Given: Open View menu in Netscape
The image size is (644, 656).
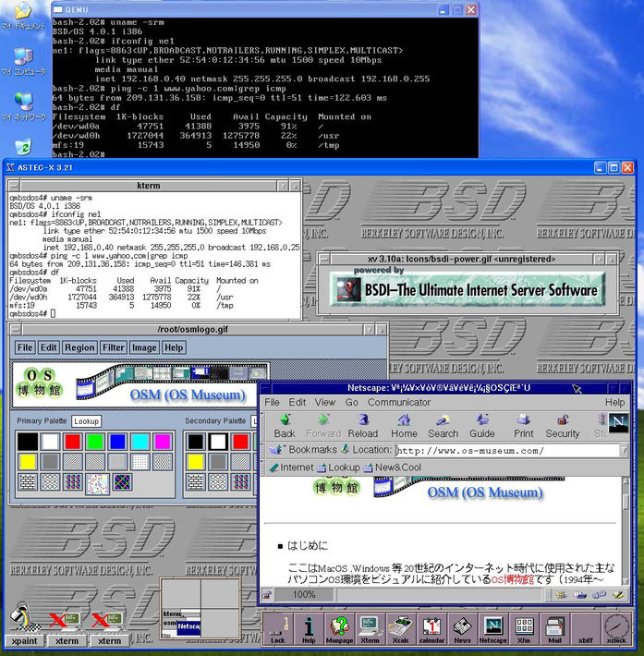Looking at the screenshot, I should coord(325,403).
